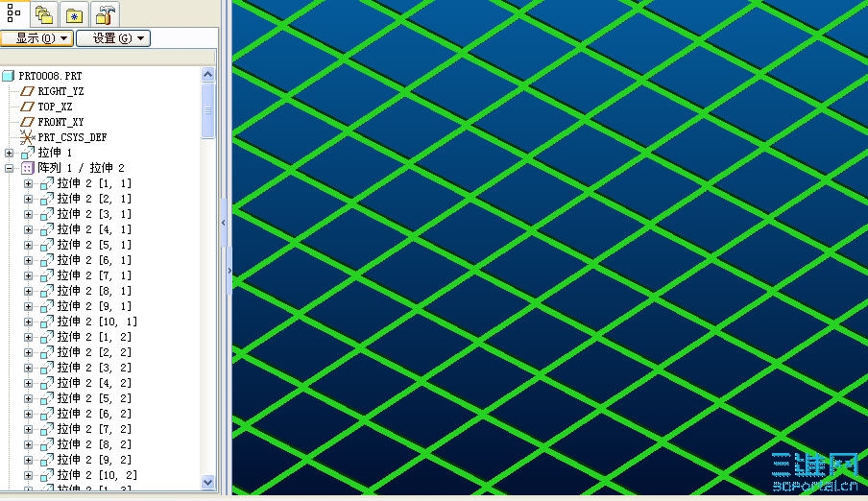
Task: Click the PRT_CSYS_DEF coordinate system icon
Action: 27,137
